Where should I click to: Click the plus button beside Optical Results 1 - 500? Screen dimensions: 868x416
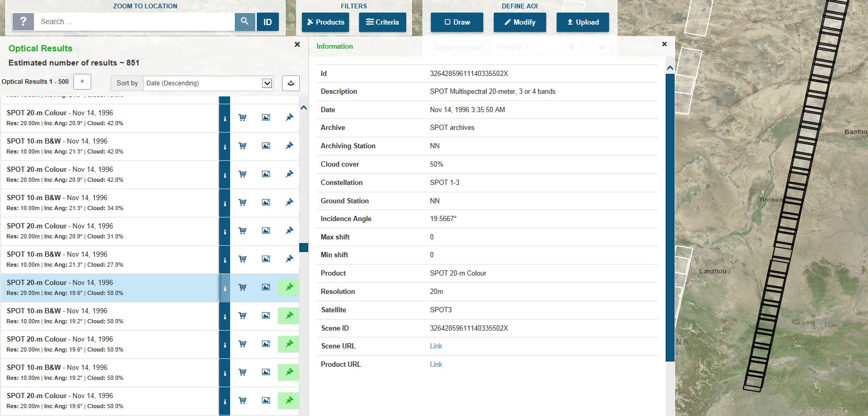pyautogui.click(x=82, y=81)
